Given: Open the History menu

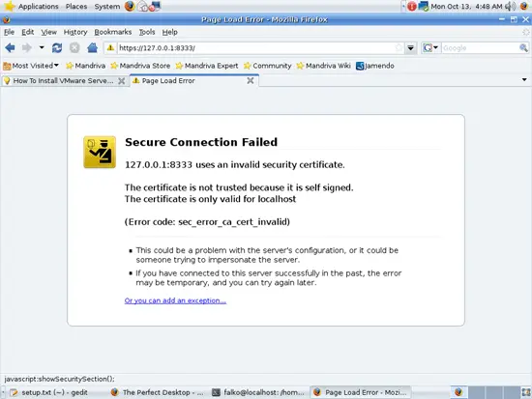Looking at the screenshot, I should (75, 32).
